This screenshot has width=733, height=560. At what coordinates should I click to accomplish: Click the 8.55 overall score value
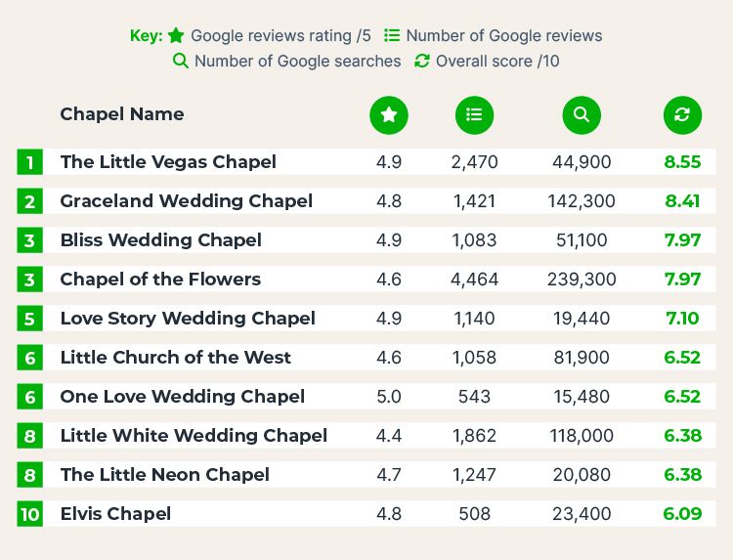(682, 162)
